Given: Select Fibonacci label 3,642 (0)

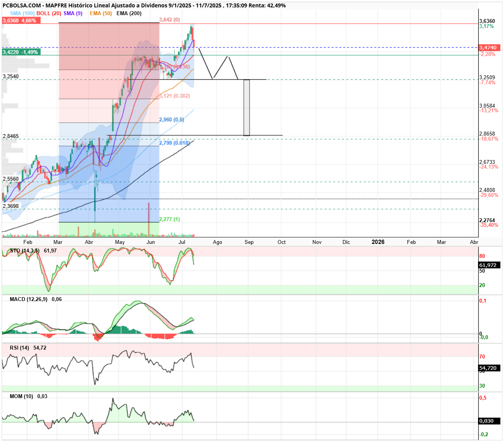Looking at the screenshot, I should (x=170, y=19).
